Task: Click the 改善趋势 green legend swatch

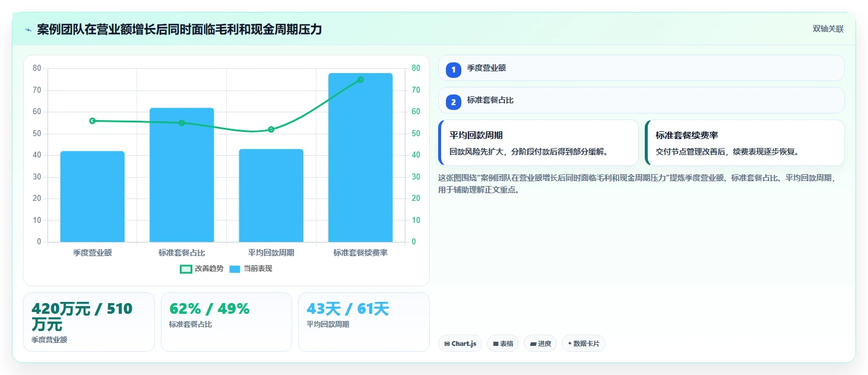Action: (x=186, y=269)
